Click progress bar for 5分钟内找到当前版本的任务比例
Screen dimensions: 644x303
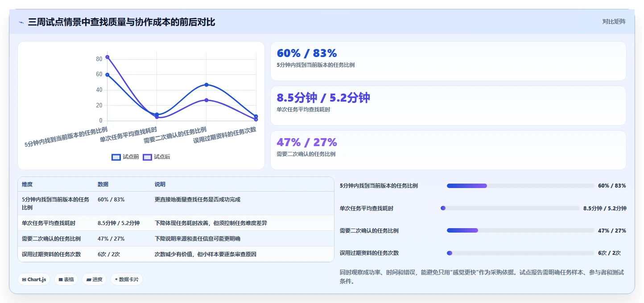coord(520,186)
